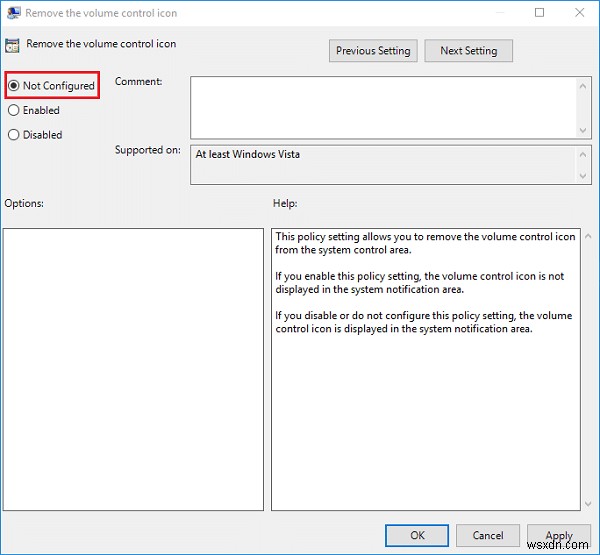Close the policy dialog window

(580, 13)
